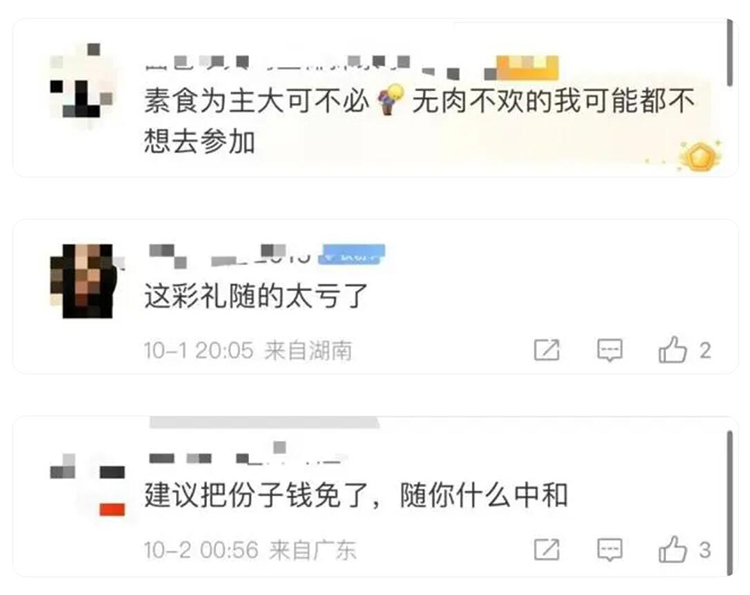Click the scrollbar beside the first comment card
This screenshot has height=595, width=750.
729,53
